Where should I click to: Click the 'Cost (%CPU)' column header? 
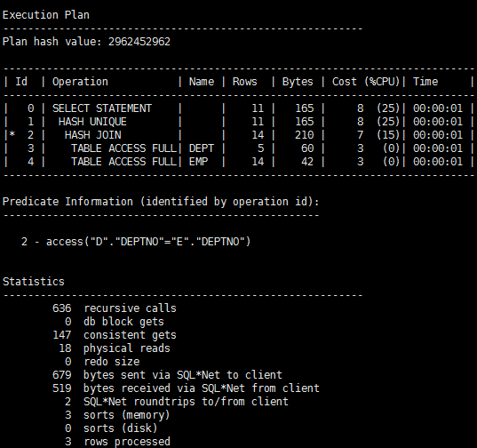click(366, 82)
